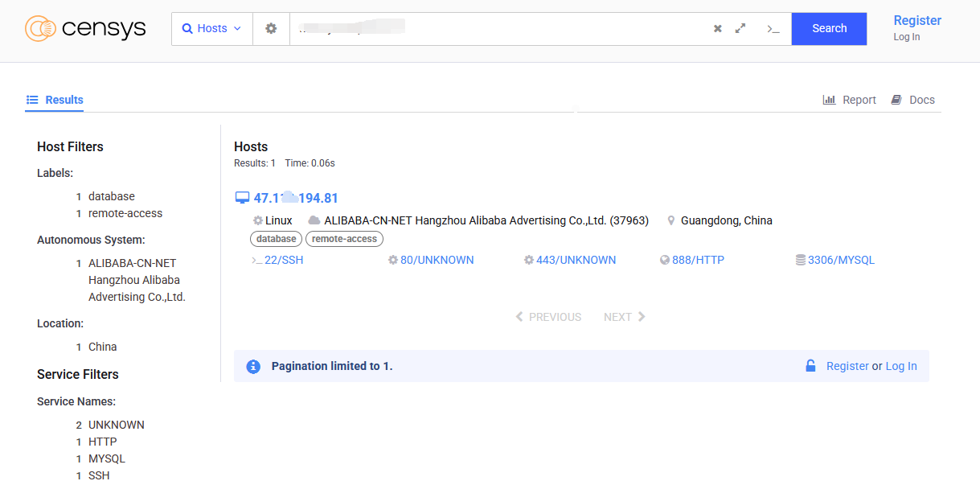
Task: Filter by SSH service name
Action: (x=98, y=475)
